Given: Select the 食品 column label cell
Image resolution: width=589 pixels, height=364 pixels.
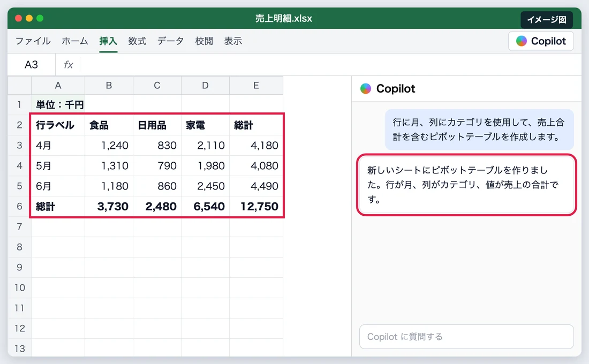Looking at the screenshot, I should 109,125.
